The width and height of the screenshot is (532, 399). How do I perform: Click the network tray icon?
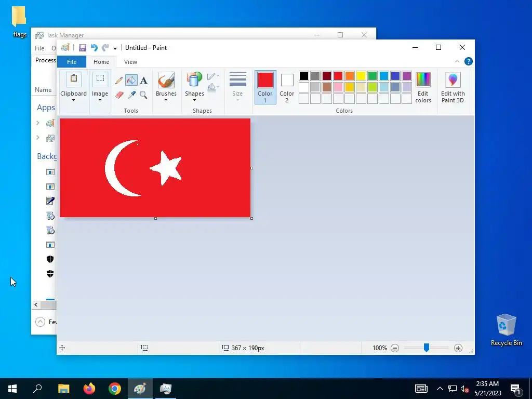click(x=453, y=389)
